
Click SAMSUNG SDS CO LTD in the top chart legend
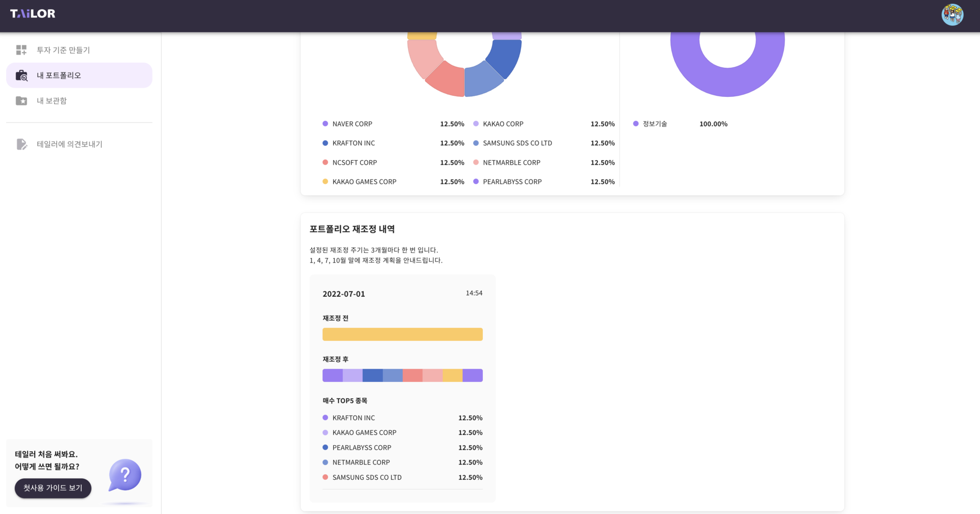point(518,143)
